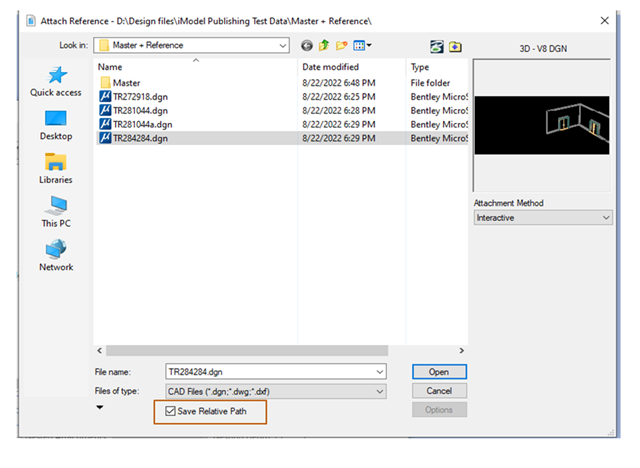The height and width of the screenshot is (468, 640).
Task: Click the Master folder icon
Action: [105, 83]
